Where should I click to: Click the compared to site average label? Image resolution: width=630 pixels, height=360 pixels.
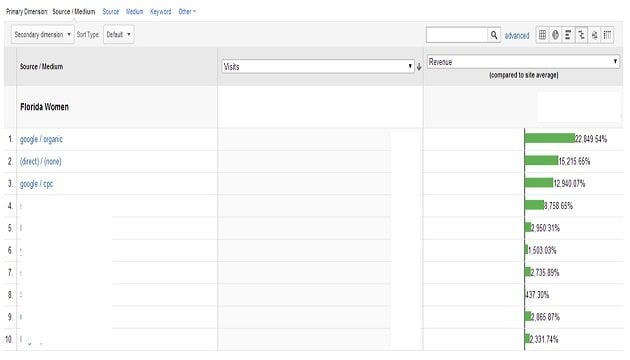pyautogui.click(x=524, y=75)
